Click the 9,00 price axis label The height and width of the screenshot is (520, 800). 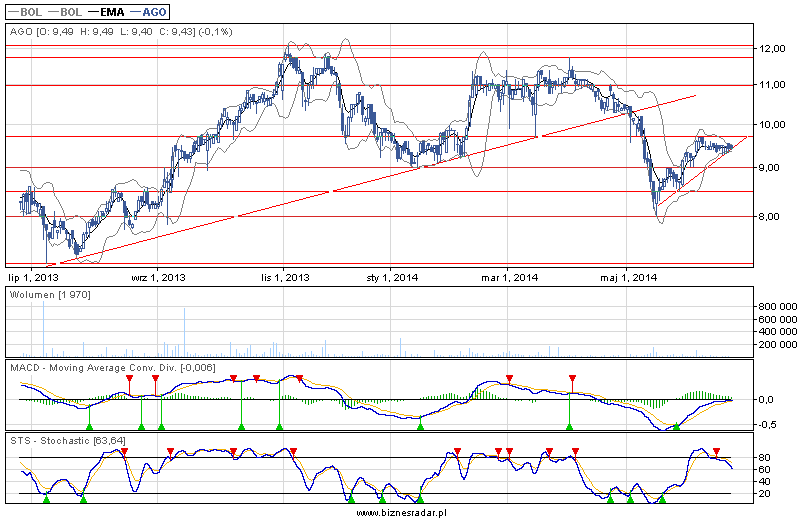769,167
